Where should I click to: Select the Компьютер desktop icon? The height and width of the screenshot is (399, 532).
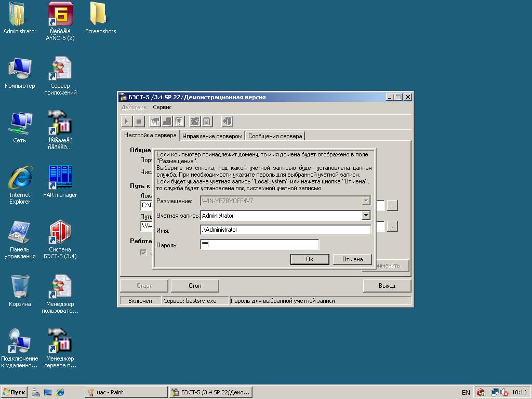coord(20,73)
